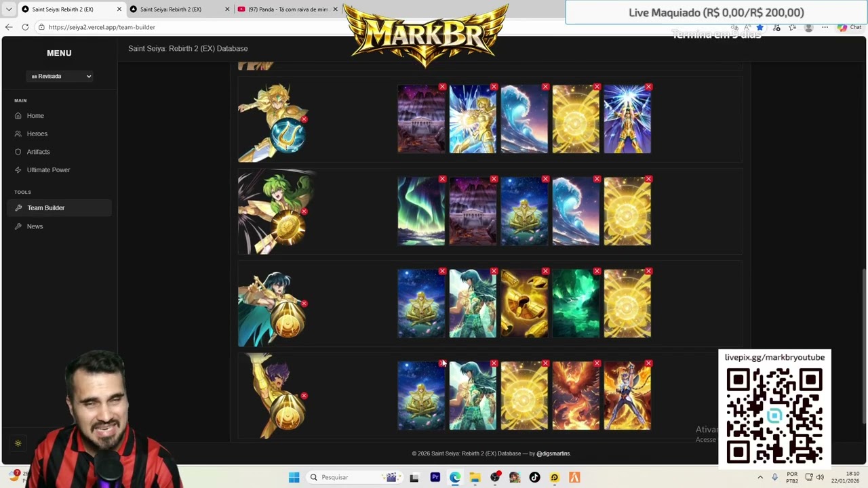Remove the raised-arms gold saint card in first row
The height and width of the screenshot is (488, 868).
point(648,87)
